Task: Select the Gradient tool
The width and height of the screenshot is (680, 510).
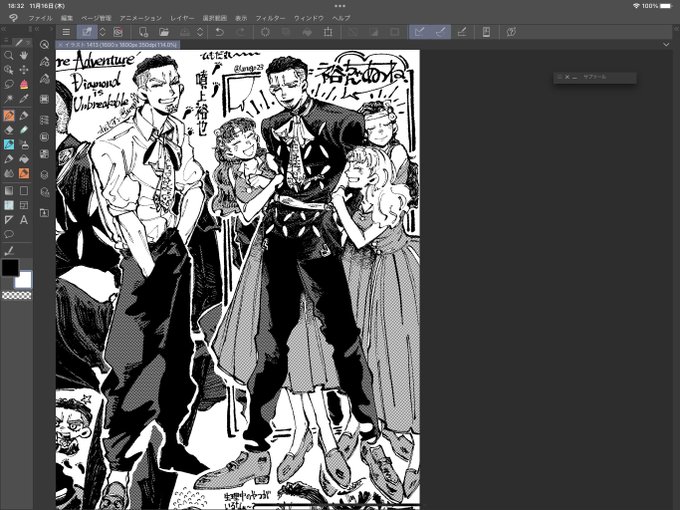Action: [x=9, y=190]
